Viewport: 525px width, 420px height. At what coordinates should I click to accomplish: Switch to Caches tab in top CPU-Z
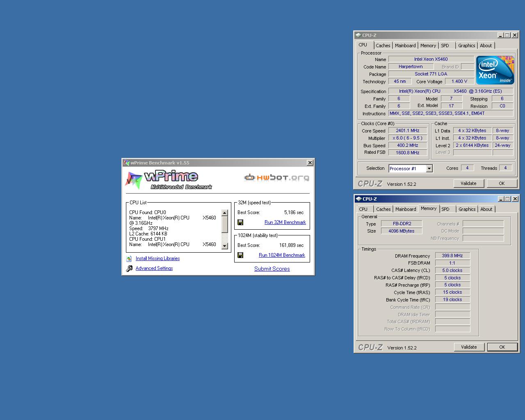click(383, 46)
